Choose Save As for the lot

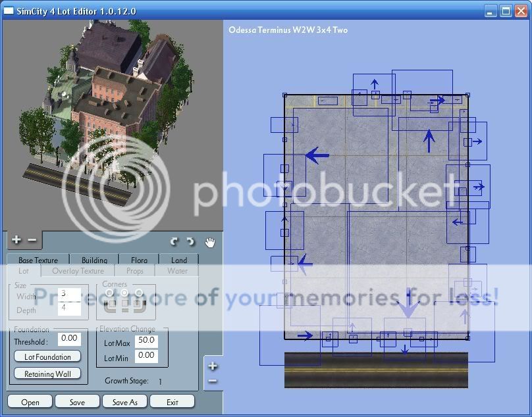125,402
